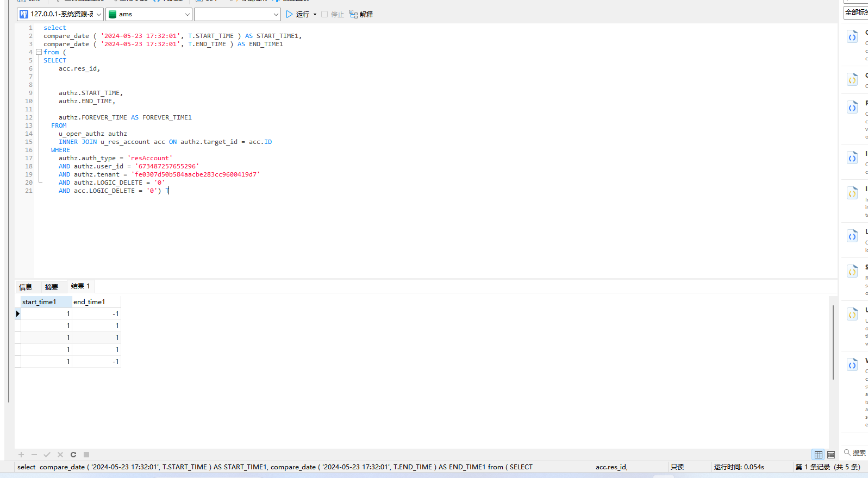Click the tenant hash value on line 19
The width and height of the screenshot is (868, 478).
pos(196,174)
